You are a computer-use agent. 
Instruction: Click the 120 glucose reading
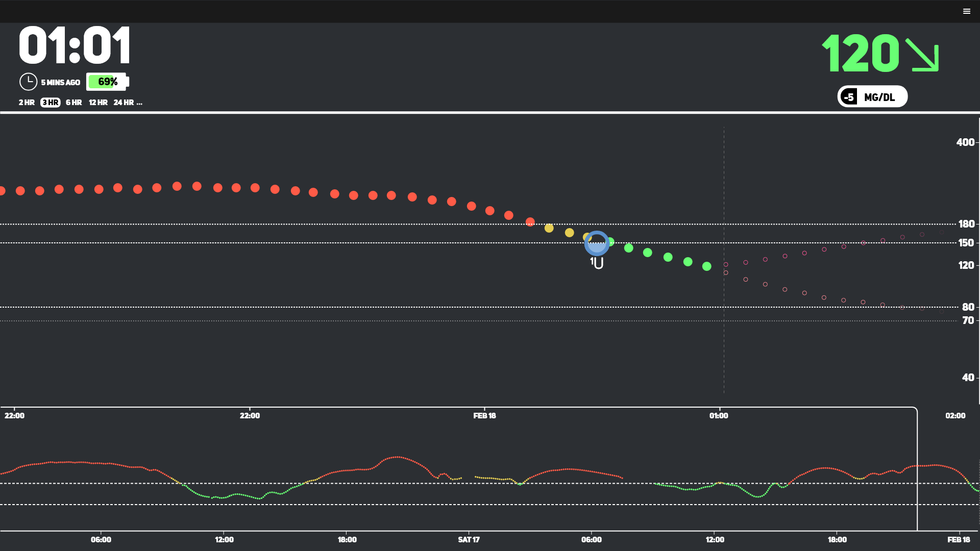coord(861,54)
